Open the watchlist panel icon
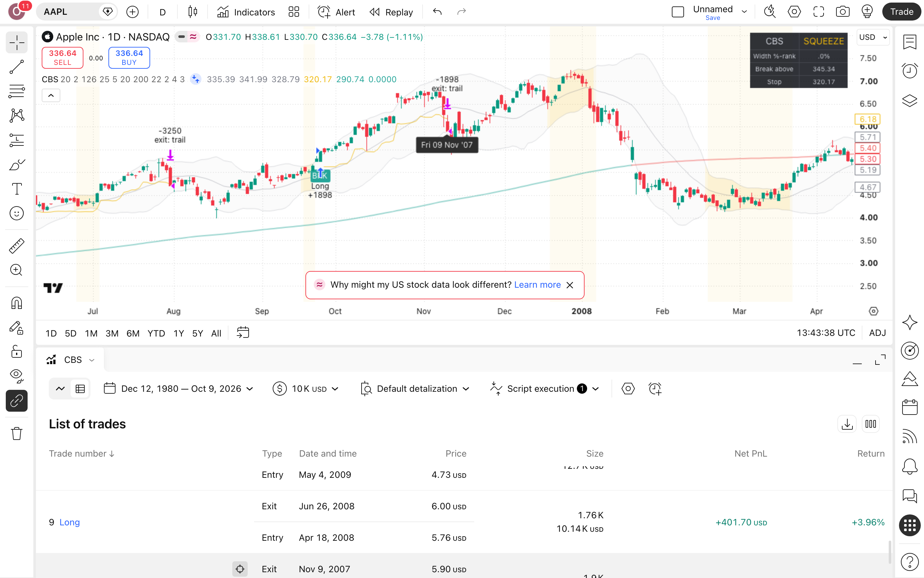 click(x=910, y=42)
